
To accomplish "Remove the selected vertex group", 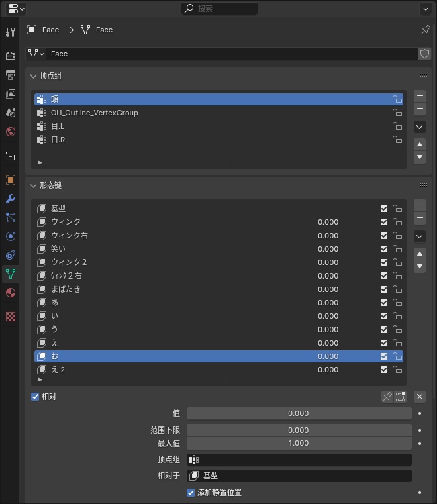I will pyautogui.click(x=420, y=109).
